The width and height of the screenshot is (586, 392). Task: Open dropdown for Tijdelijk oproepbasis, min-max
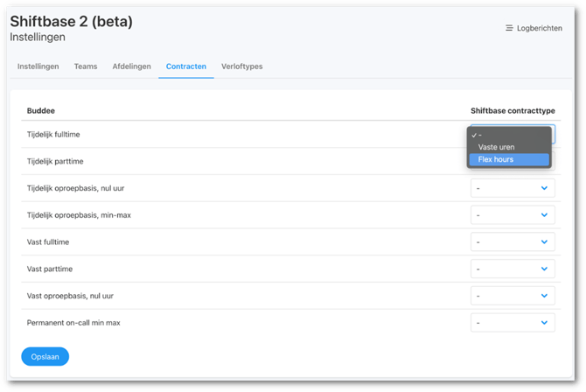513,215
